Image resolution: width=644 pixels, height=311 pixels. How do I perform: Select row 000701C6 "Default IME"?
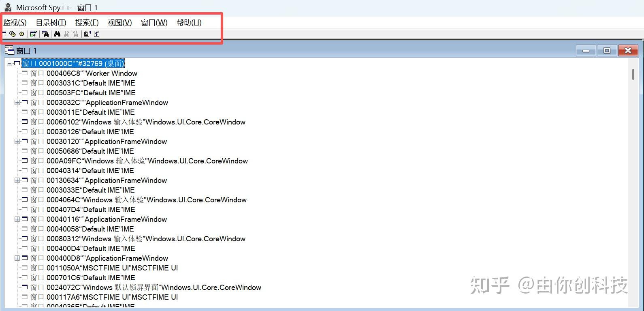83,277
